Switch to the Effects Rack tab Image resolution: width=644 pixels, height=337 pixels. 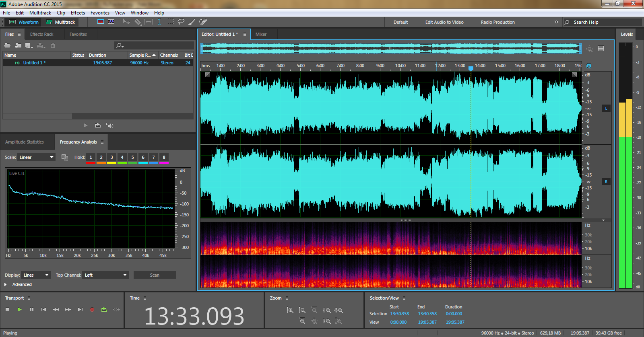(x=41, y=34)
